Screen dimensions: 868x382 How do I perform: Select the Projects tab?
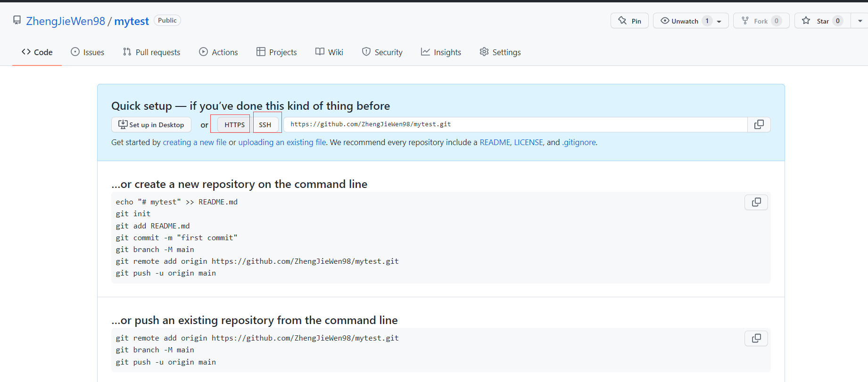(x=276, y=52)
